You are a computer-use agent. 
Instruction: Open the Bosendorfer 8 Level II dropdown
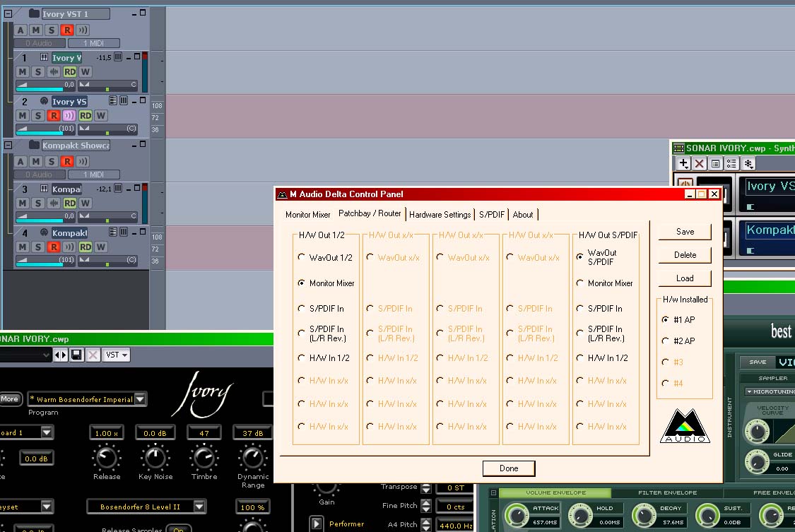(x=199, y=506)
